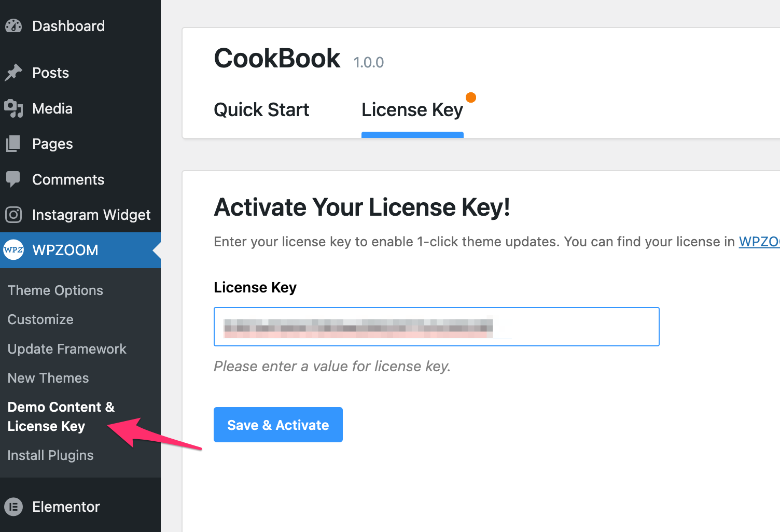Open the Media library icon
Screen dimensions: 780x532
click(x=13, y=108)
